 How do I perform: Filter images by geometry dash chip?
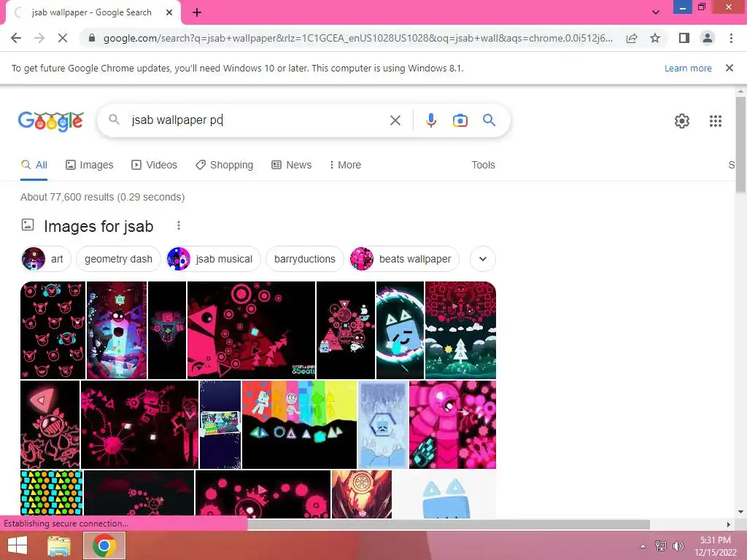pos(118,259)
